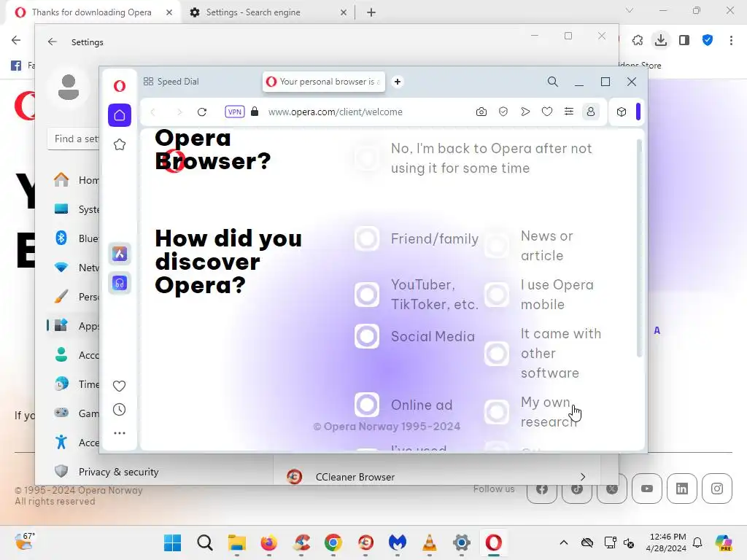Expand the CCleaner Browser row chevron
This screenshot has height=560, width=747.
click(x=583, y=477)
